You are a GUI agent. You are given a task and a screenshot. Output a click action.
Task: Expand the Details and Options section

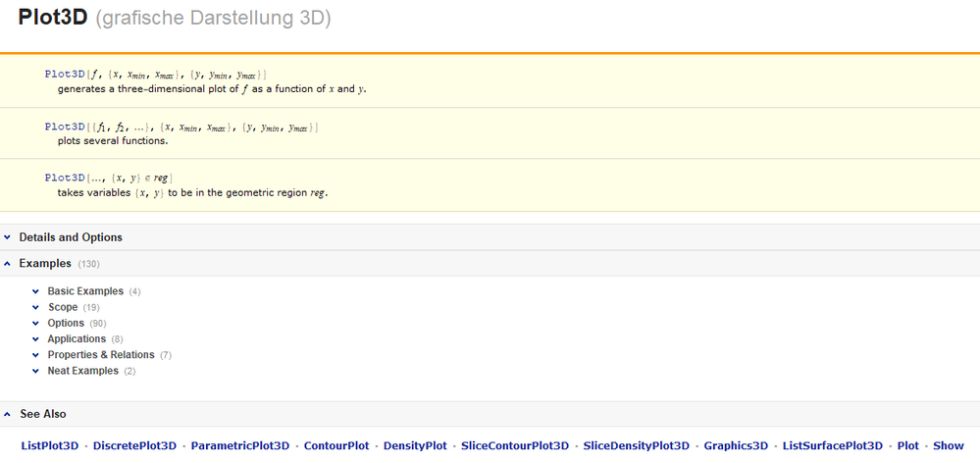pyautogui.click(x=71, y=237)
